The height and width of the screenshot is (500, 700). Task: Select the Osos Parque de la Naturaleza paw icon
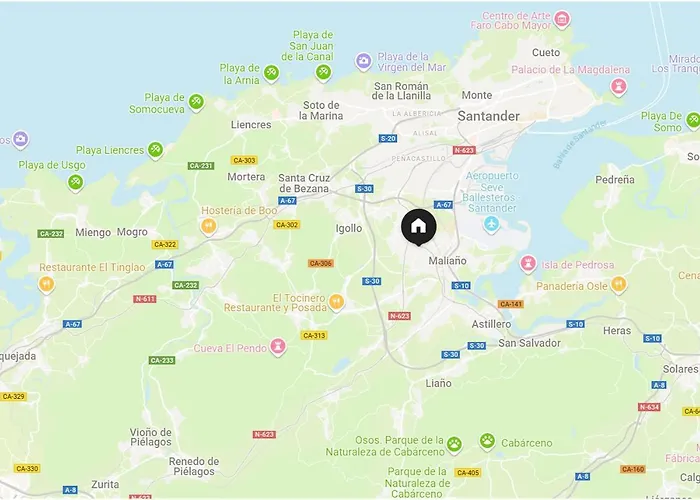(x=454, y=444)
